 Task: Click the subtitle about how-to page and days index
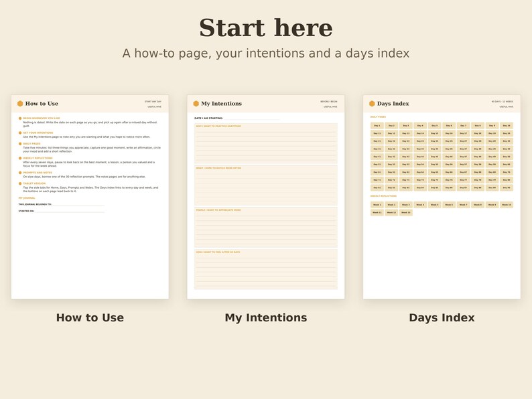click(x=265, y=54)
